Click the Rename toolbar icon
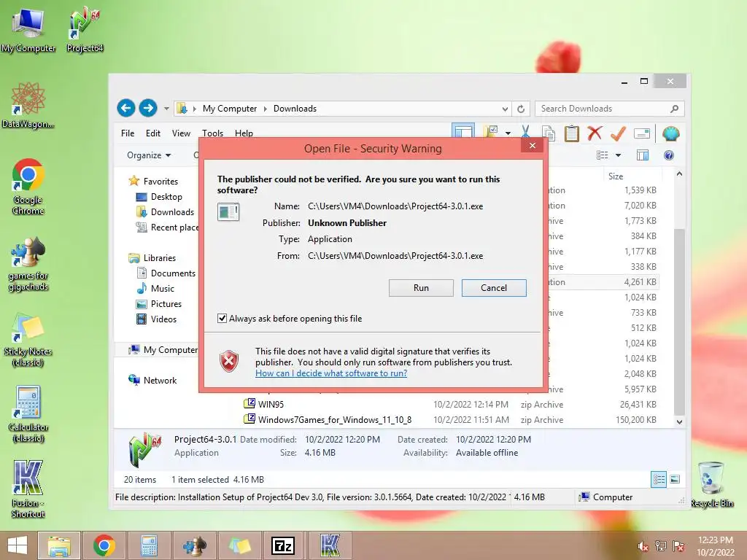The width and height of the screenshot is (747, 560). [x=642, y=134]
